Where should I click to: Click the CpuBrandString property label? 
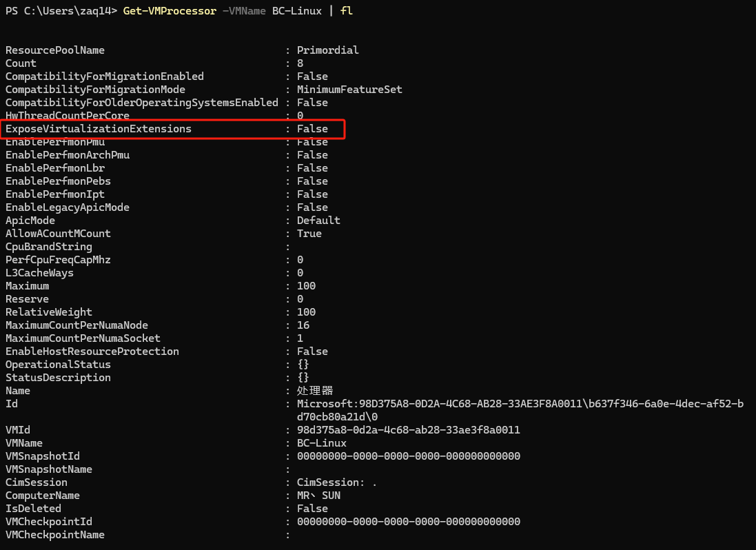point(49,247)
